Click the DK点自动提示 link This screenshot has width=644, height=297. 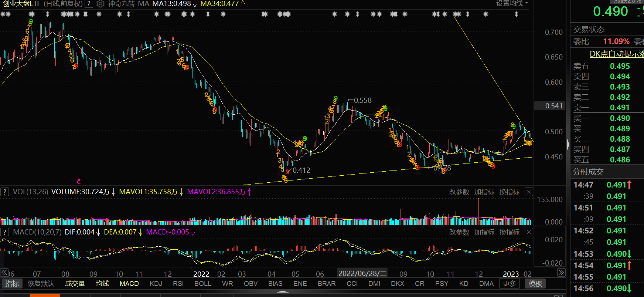[616, 54]
